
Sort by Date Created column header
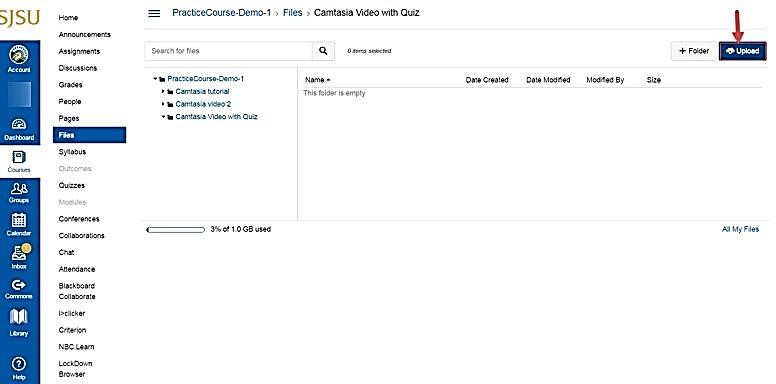487,80
